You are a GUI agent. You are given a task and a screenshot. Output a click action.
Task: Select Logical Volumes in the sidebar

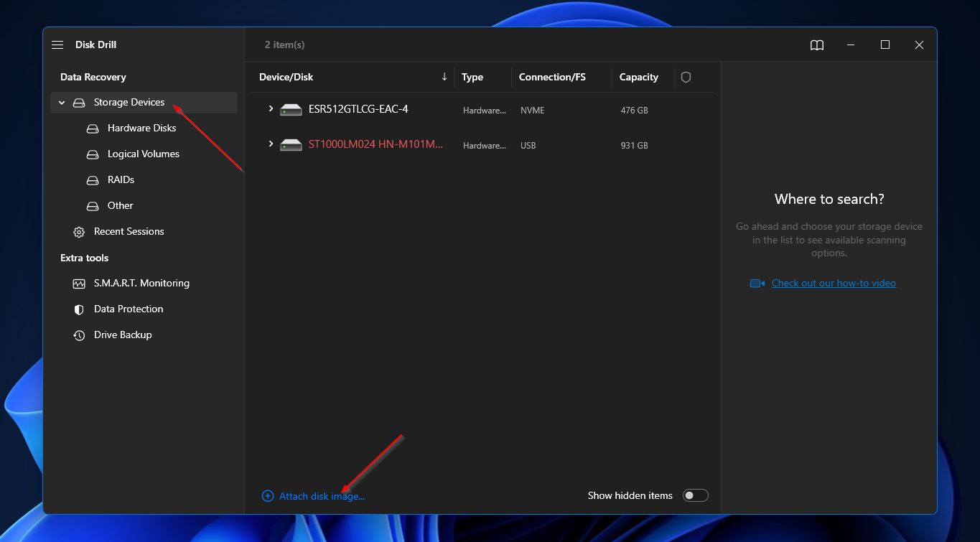click(144, 154)
